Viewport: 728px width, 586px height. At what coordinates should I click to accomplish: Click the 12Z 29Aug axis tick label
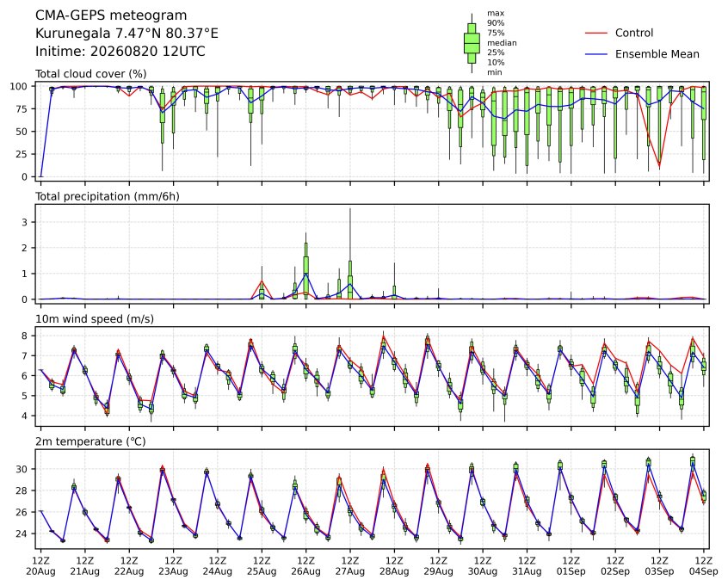pos(438,566)
